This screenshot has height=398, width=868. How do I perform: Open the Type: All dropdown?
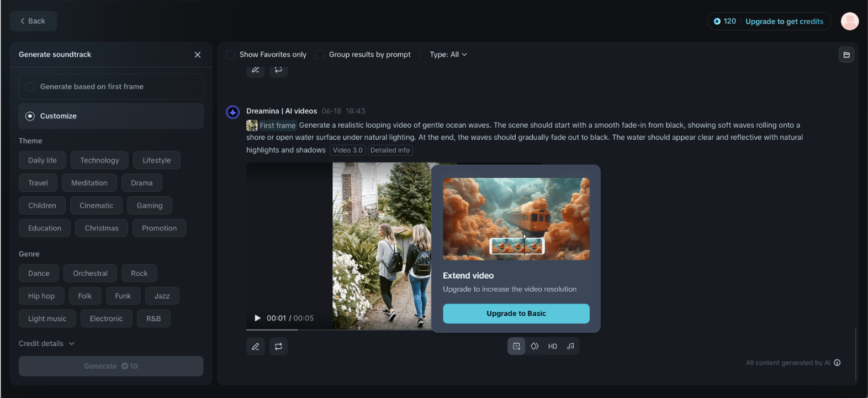point(448,55)
